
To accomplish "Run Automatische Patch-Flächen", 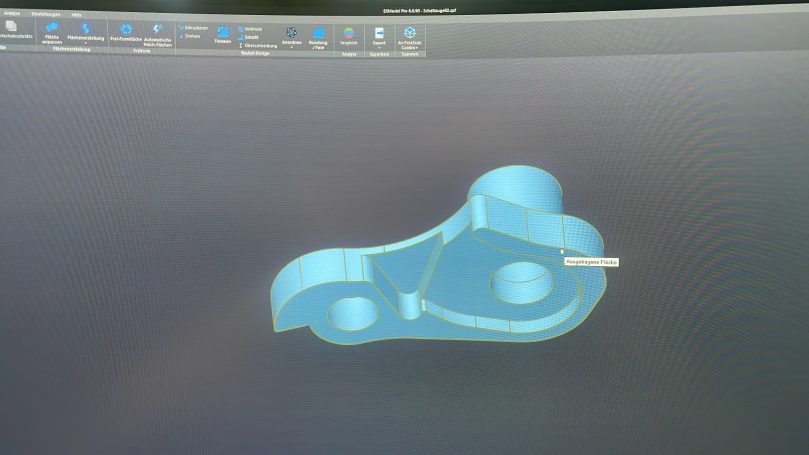I will pyautogui.click(x=158, y=35).
